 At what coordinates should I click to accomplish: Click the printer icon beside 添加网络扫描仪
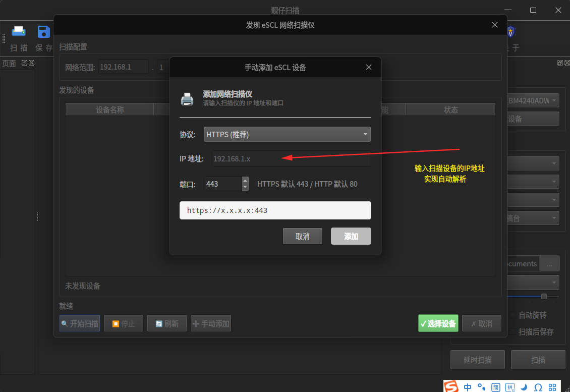tap(187, 99)
